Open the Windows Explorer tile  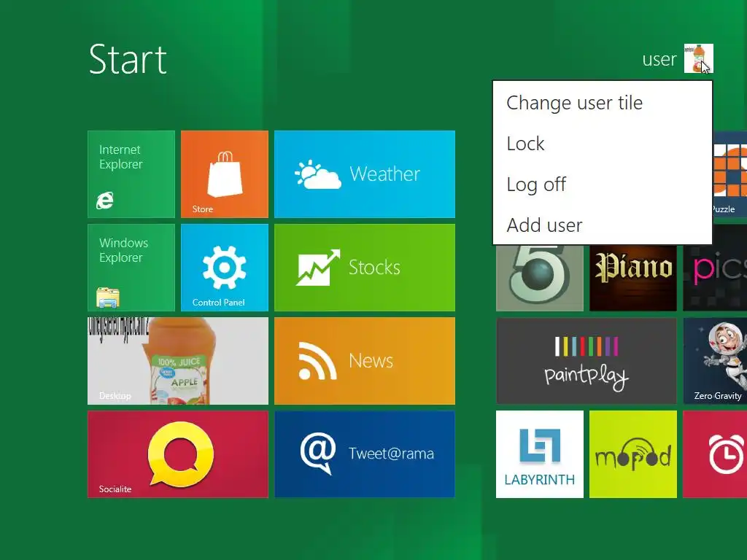131,268
